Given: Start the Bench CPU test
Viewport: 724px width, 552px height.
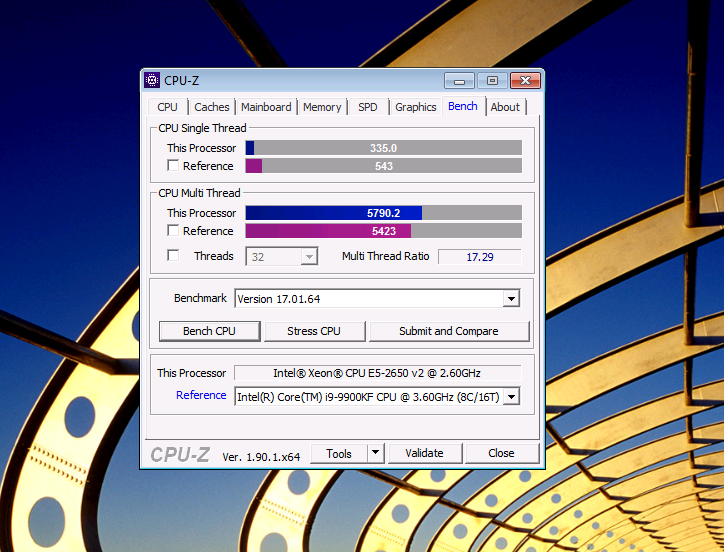Looking at the screenshot, I should [x=210, y=331].
